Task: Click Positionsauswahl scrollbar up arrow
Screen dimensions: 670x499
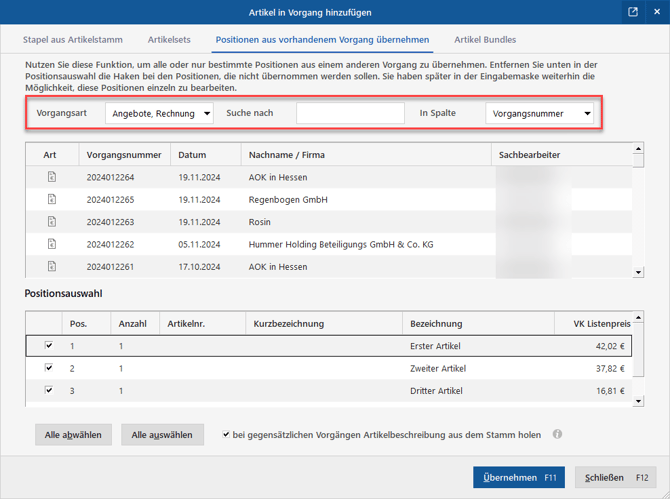Action: (638, 317)
